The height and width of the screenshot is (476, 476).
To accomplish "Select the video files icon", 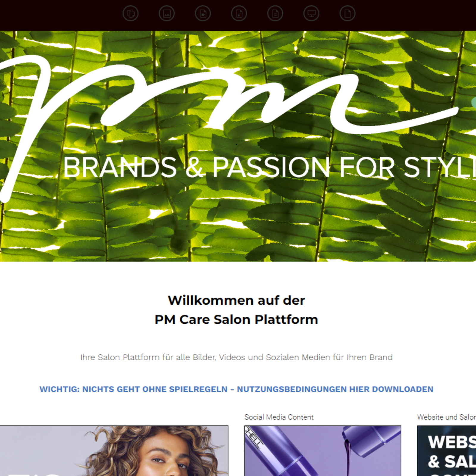I will click(x=203, y=13).
